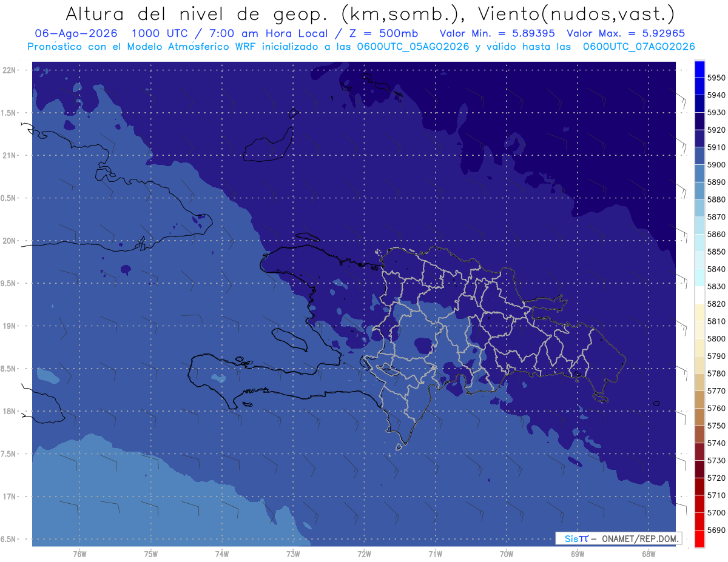
Task: Click the colorbar label '5880'
Action: click(716, 199)
